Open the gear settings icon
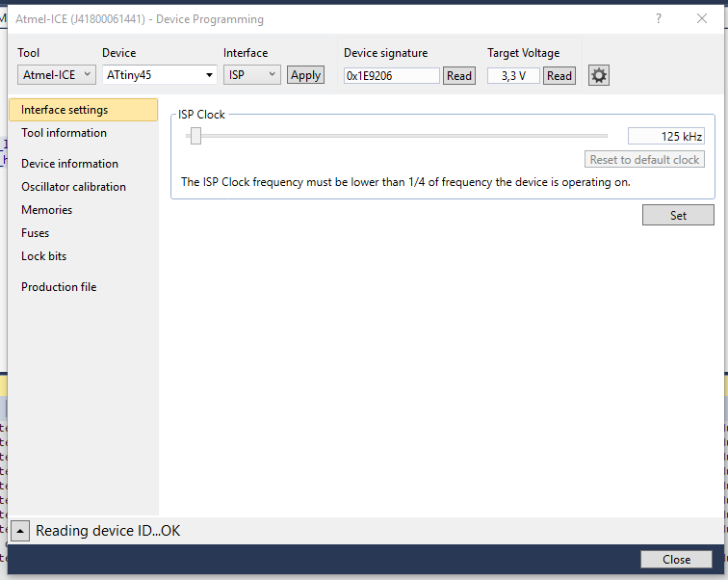This screenshot has width=728, height=580. (x=598, y=75)
